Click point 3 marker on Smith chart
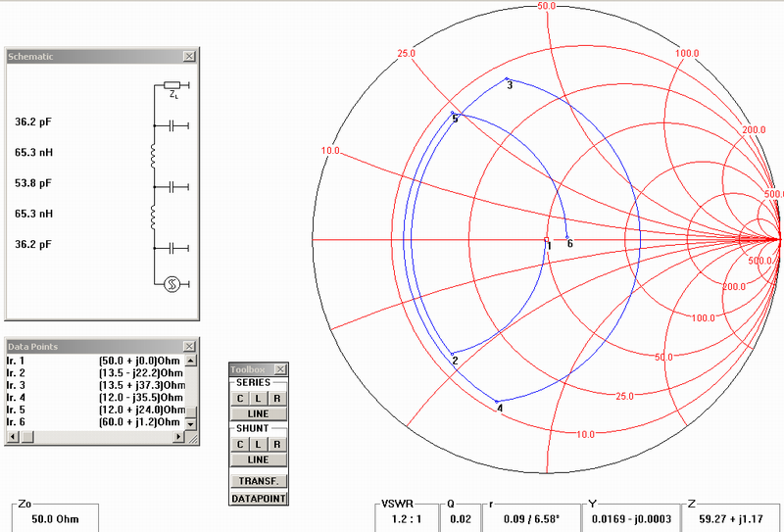This screenshot has height=532, width=784. pyautogui.click(x=507, y=78)
